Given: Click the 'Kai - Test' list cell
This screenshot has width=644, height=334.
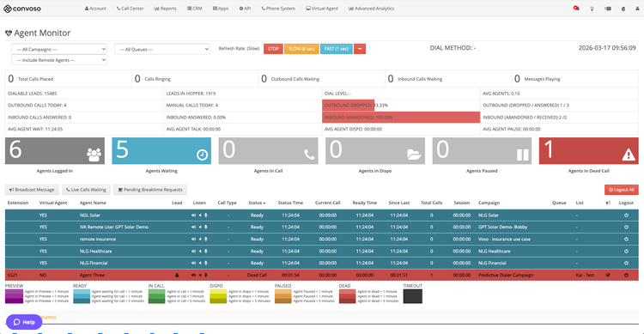Looking at the screenshot, I should [x=585, y=276].
